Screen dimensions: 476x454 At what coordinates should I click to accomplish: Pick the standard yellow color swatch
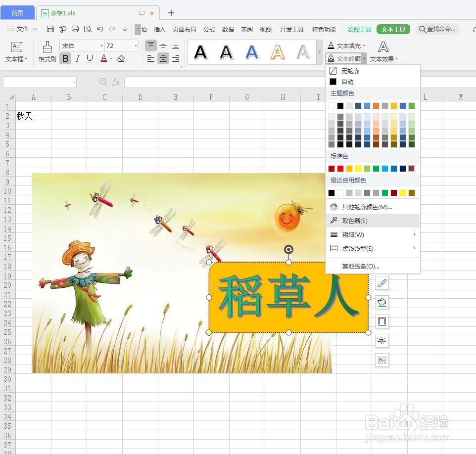point(358,169)
